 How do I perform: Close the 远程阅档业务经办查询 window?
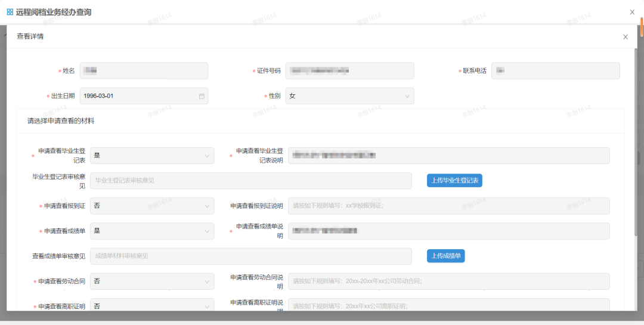coord(632,13)
